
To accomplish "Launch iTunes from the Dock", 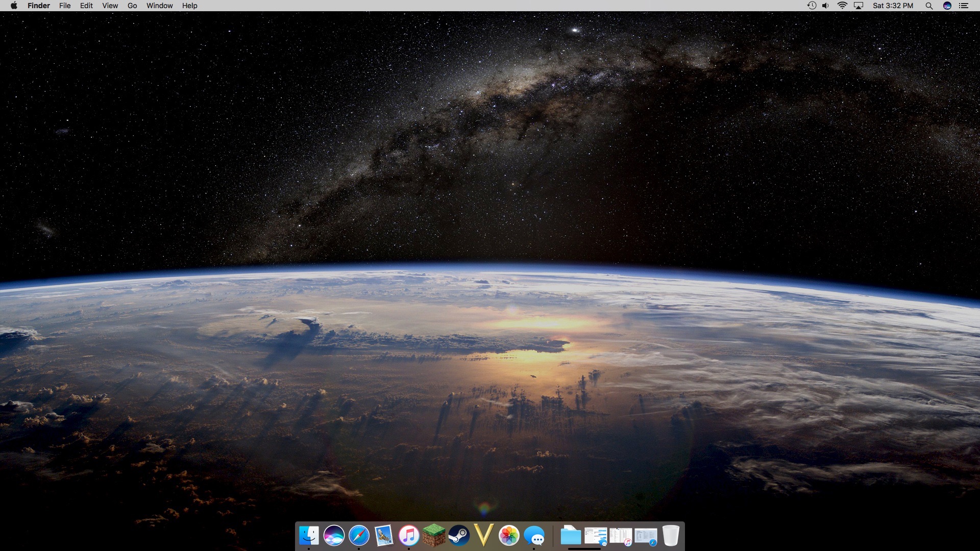I will pos(409,536).
